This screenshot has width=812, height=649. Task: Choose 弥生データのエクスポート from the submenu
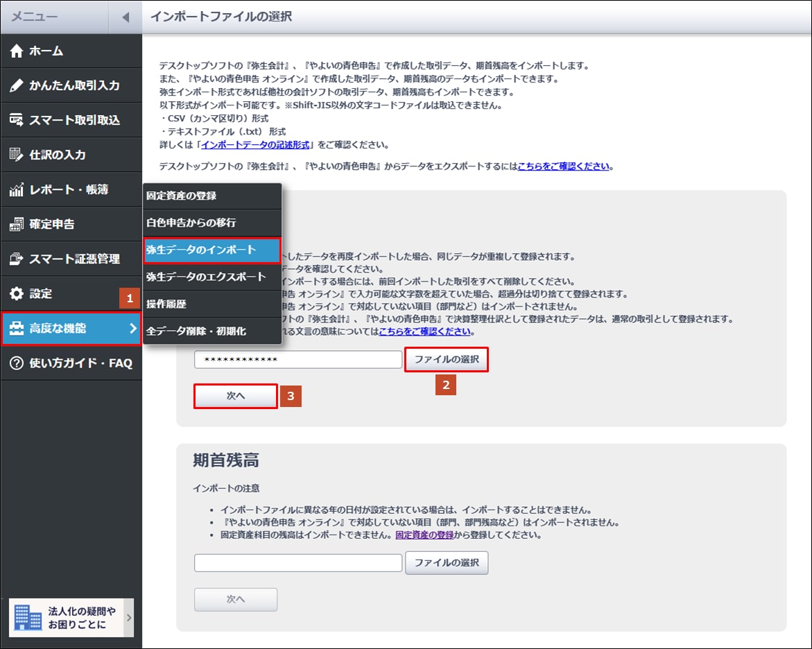211,277
